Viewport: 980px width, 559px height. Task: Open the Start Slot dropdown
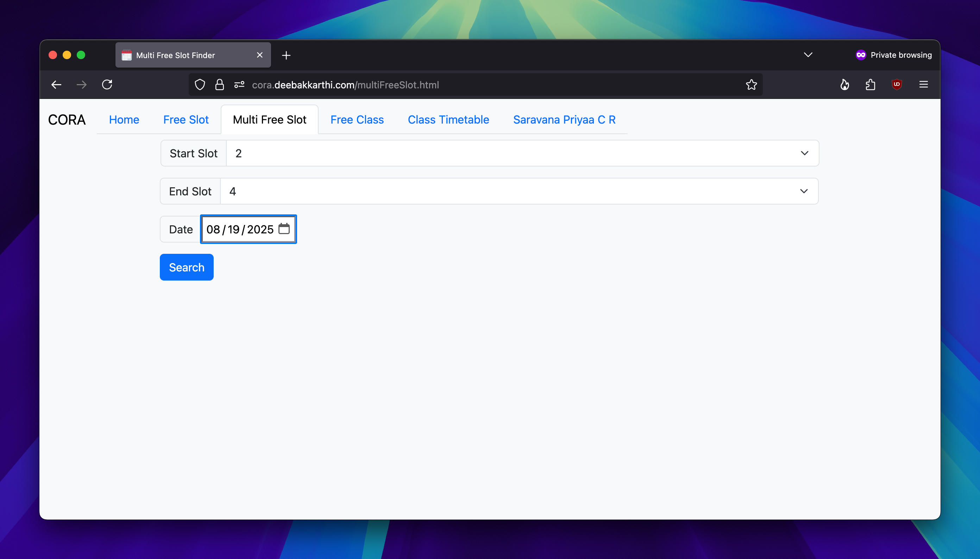pos(523,153)
